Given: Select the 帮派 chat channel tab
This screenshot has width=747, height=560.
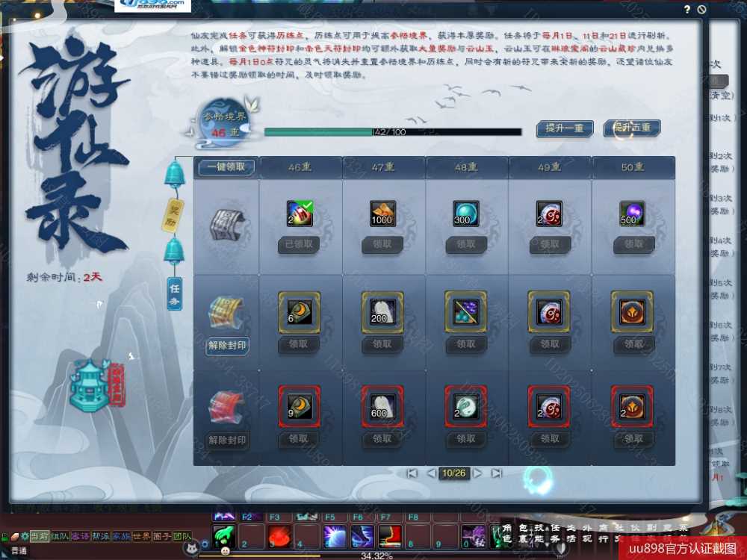Looking at the screenshot, I should tap(101, 536).
